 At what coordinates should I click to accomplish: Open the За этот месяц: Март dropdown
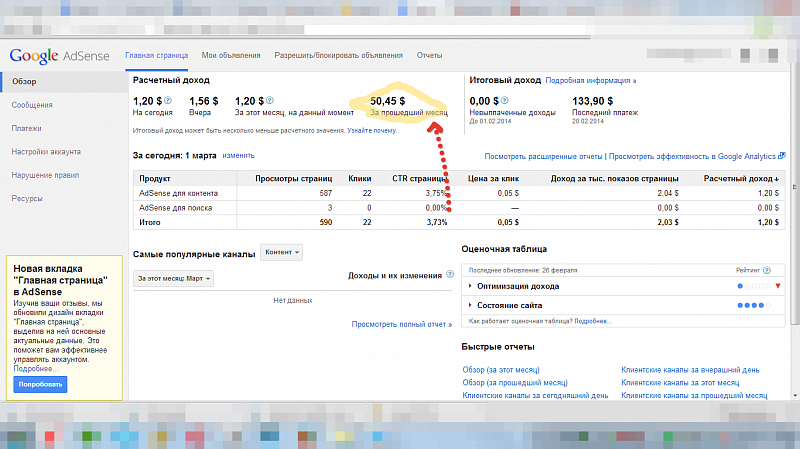pos(173,279)
